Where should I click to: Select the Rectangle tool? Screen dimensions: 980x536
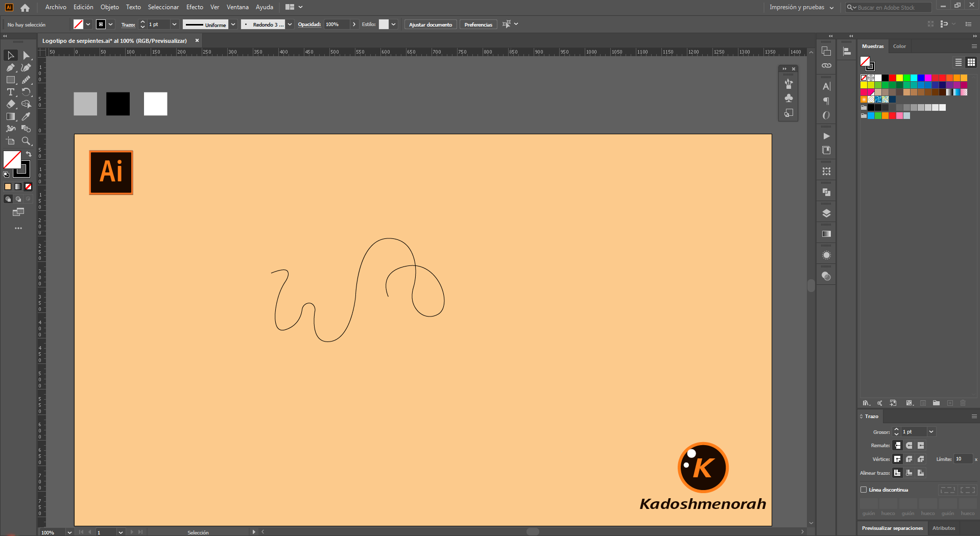click(x=11, y=80)
